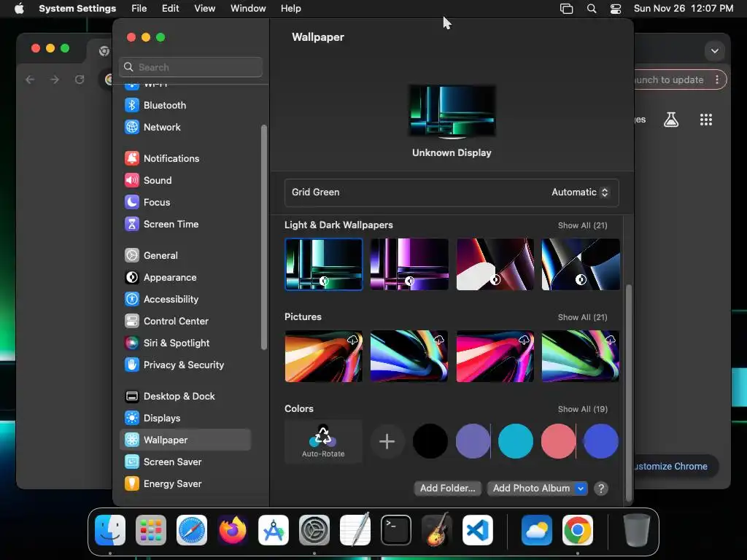Show all Light & Dark Wallpapers
This screenshot has width=747, height=560.
583,226
